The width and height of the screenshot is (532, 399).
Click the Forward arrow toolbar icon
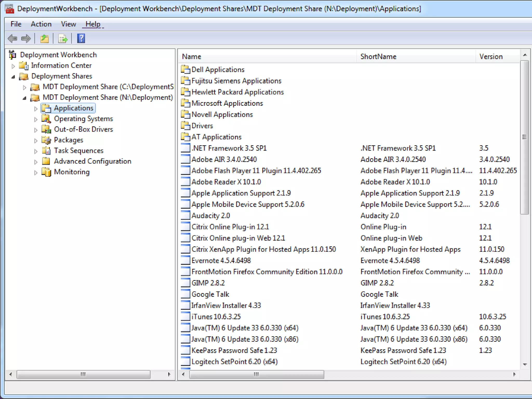(x=26, y=39)
